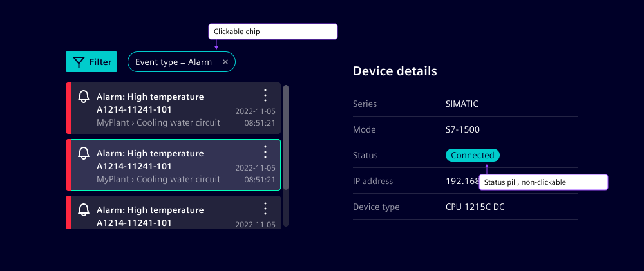Click the Event type = Alarm chip text

pos(173,62)
